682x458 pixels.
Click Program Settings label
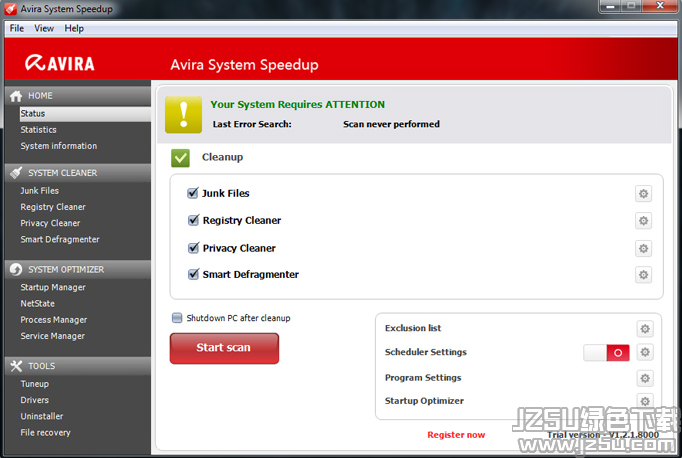pos(423,378)
